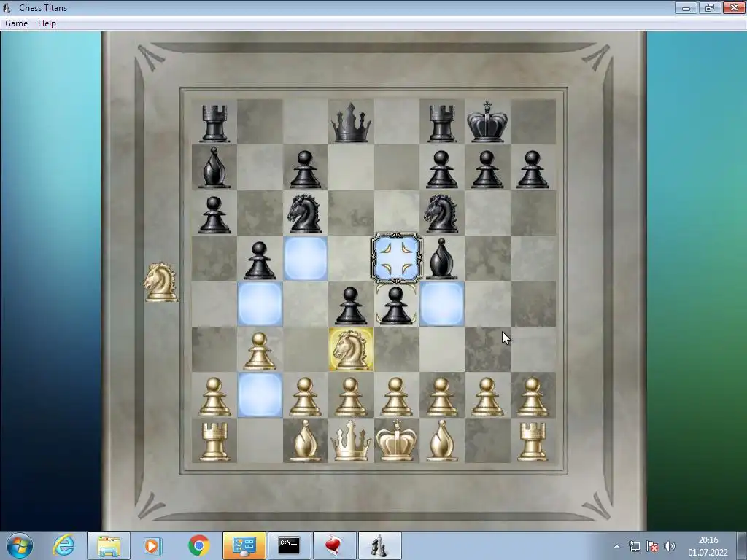Select the white rook on a1
Image resolution: width=747 pixels, height=560 pixels.
pos(214,443)
